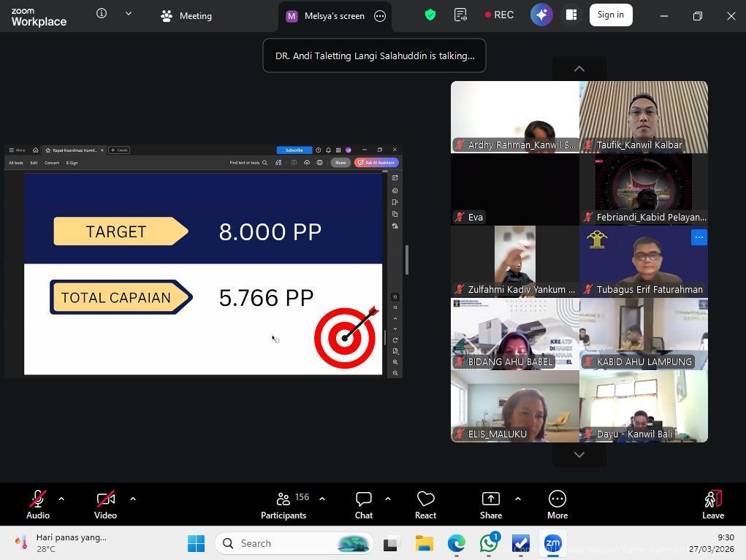Screen dimensions: 746x560
Task: Open the React emoji panel
Action: pyautogui.click(x=425, y=504)
